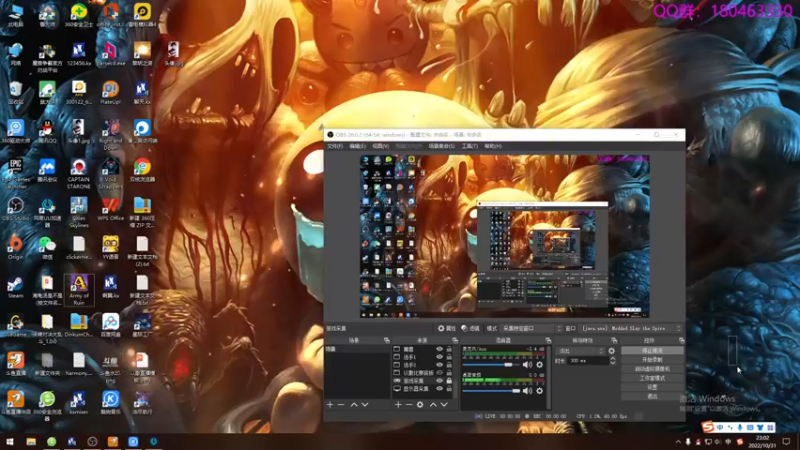800x450 pixels.
Task: Adjust mic/aux volume slider
Action: [491, 365]
